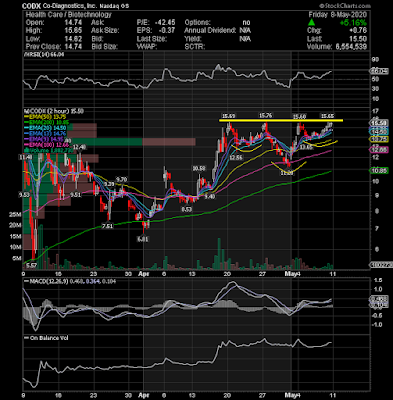The width and height of the screenshot is (393, 400).
Task: Click the 12.56 pullback low label
Action: 235,157
